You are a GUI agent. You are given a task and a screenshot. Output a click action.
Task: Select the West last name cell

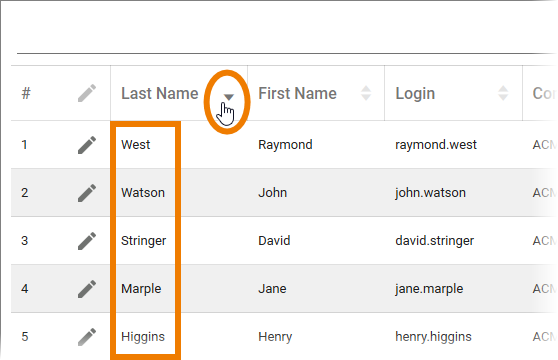136,145
